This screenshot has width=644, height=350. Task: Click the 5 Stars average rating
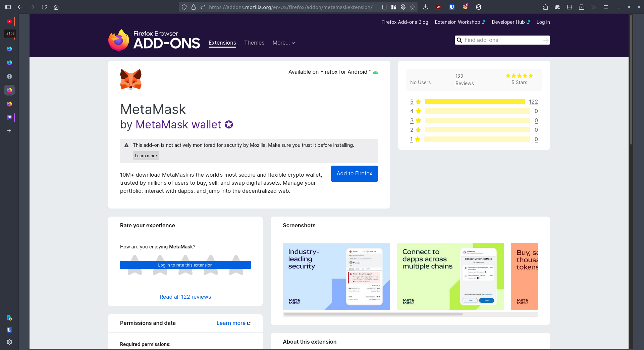pyautogui.click(x=519, y=79)
